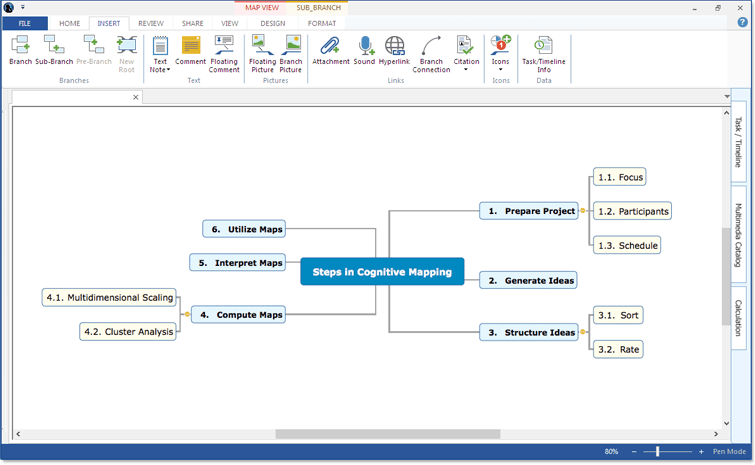The height and width of the screenshot is (465, 755).
Task: Click the zoom slider in the status bar
Action: point(657,452)
